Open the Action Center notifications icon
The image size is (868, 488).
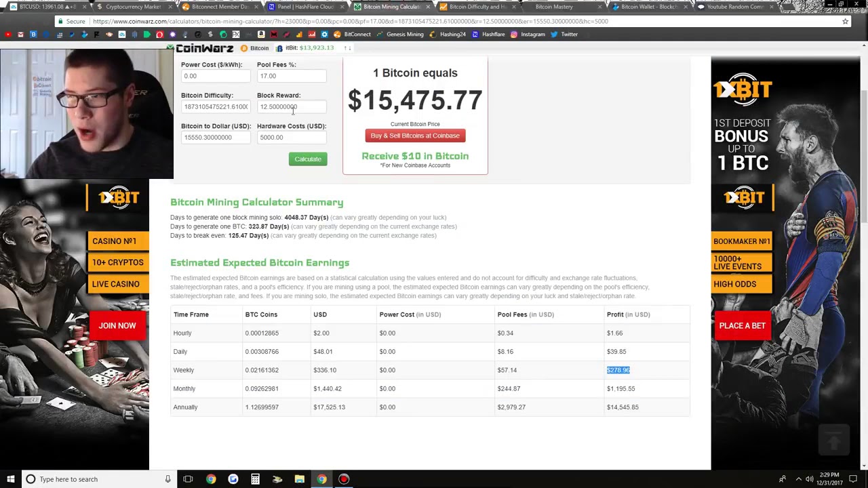click(853, 479)
